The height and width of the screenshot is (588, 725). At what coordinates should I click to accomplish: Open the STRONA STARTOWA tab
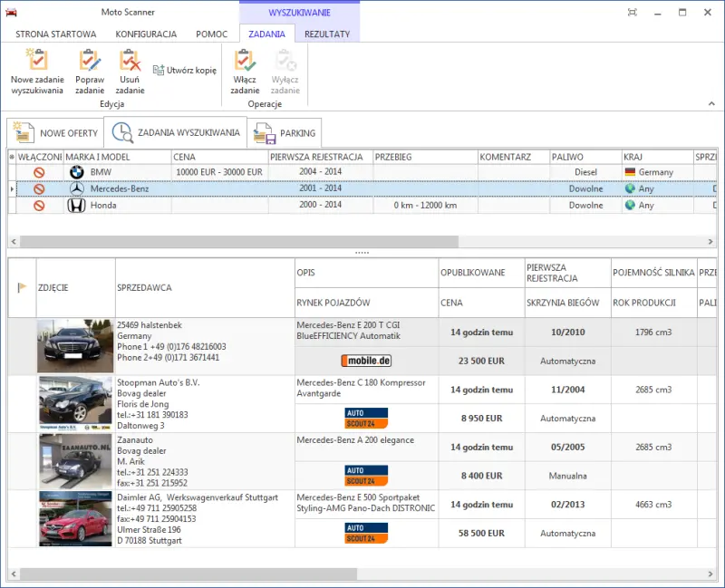coord(56,34)
